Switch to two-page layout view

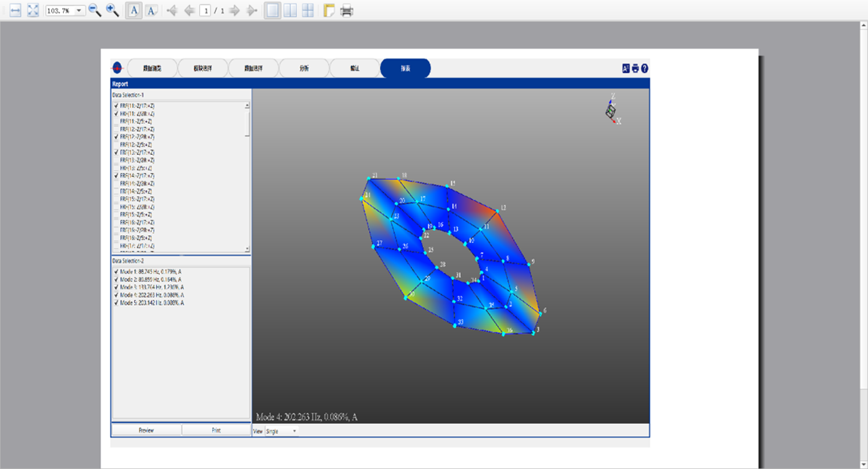click(291, 10)
